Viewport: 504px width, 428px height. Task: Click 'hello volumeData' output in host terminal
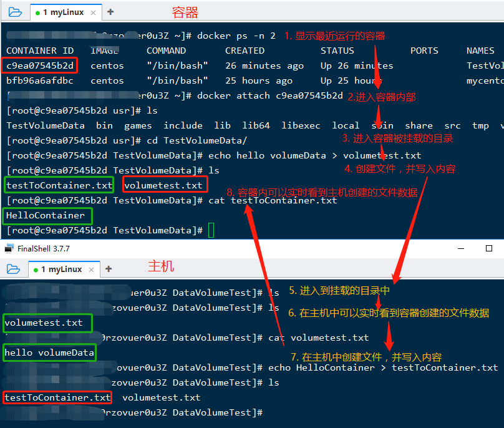[49, 353]
